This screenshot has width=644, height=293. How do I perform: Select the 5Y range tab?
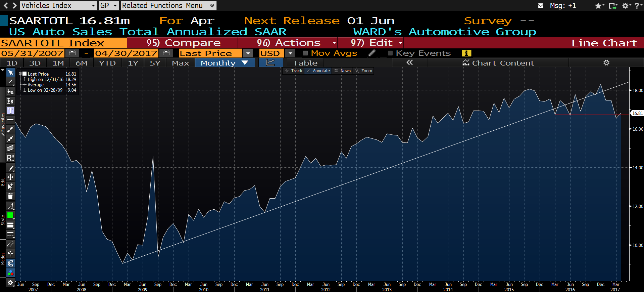click(x=155, y=63)
